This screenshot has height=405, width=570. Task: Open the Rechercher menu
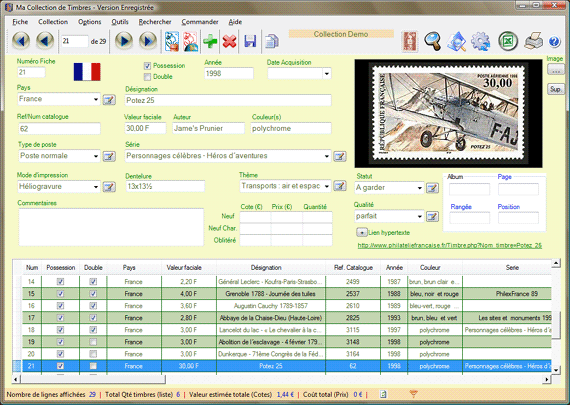pos(155,22)
